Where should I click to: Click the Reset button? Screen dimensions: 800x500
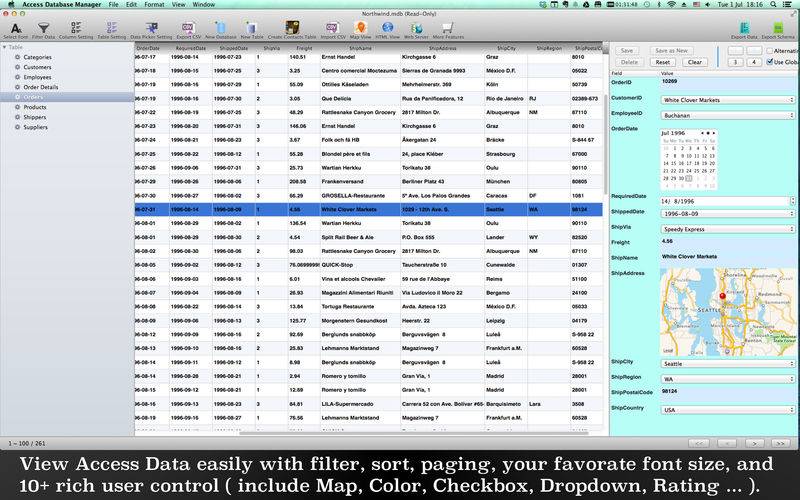point(661,62)
